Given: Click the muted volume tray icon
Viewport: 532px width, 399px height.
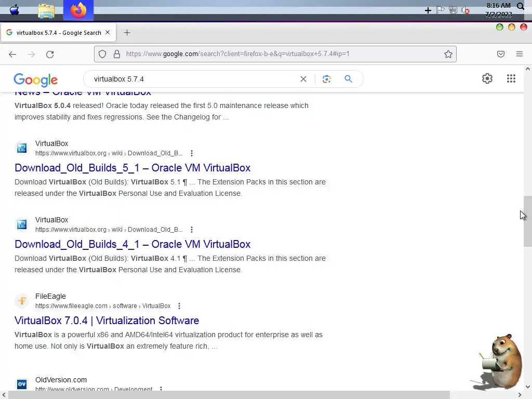Looking at the screenshot, I should 465,10.
